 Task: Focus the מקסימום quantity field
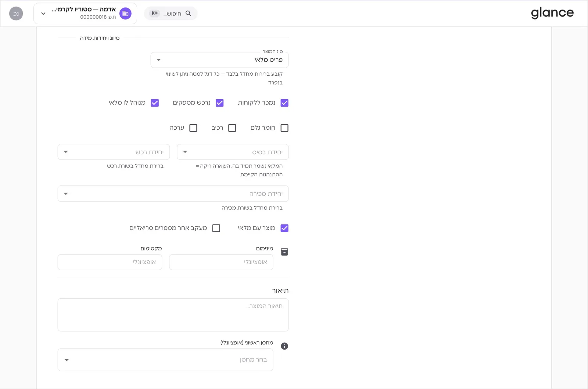[x=110, y=262]
